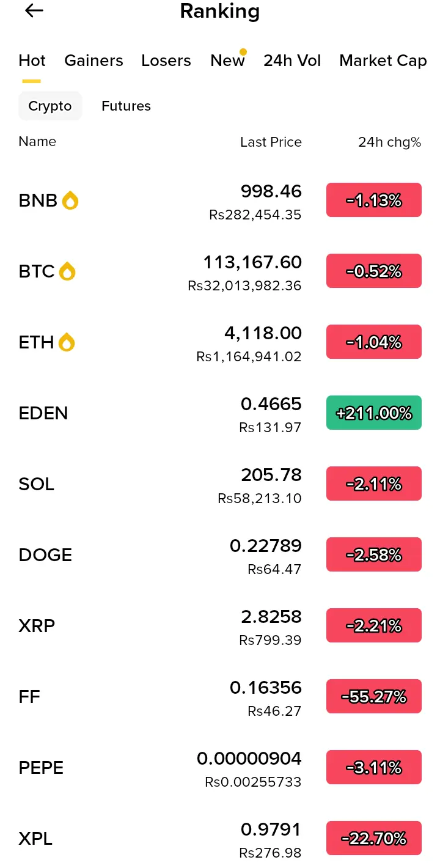This screenshot has height=868, width=440.
Task: Sort by 24h chg% column header
Action: click(x=390, y=142)
